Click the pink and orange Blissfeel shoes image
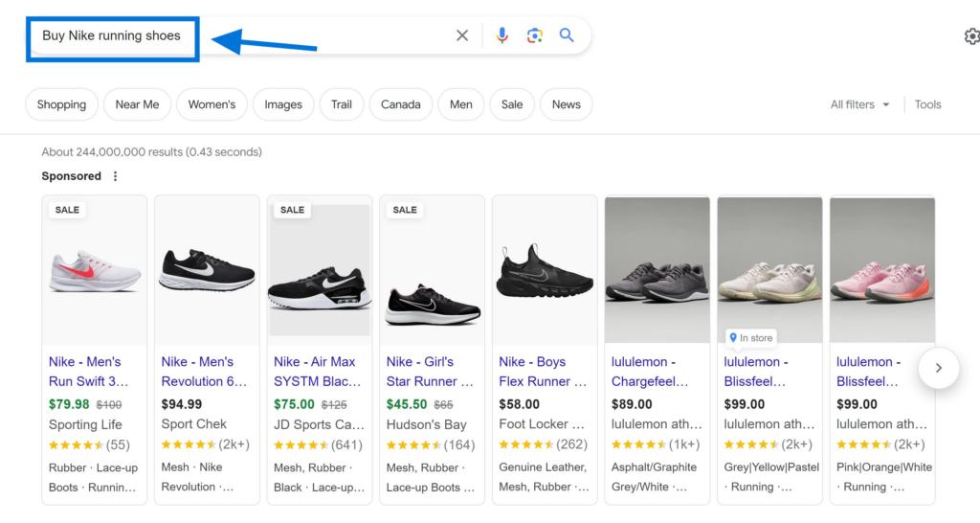The image size is (980, 523). (881, 270)
